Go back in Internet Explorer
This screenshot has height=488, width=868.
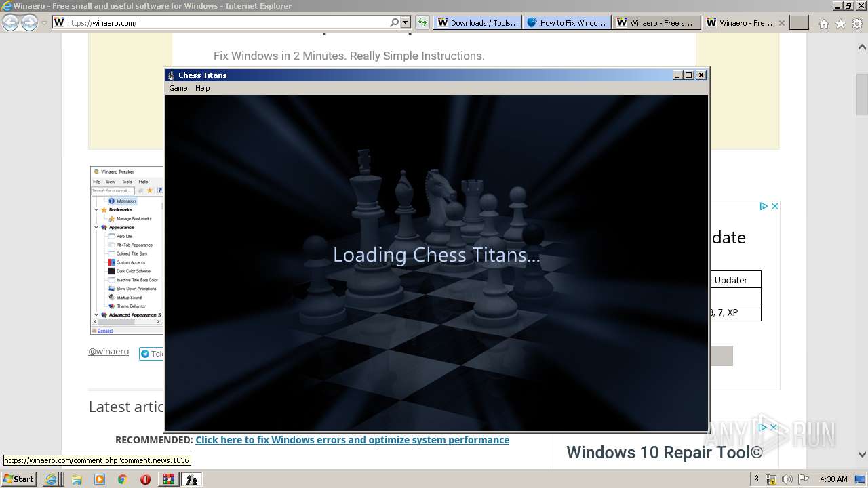click(11, 22)
